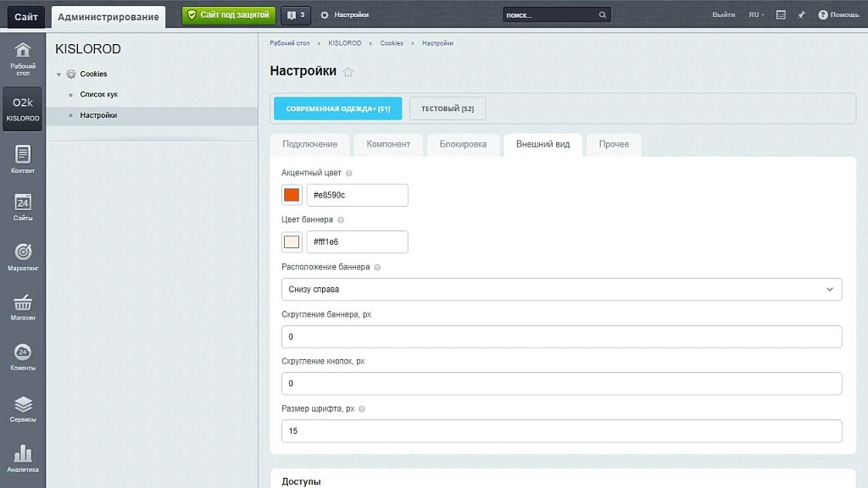Image resolution: width=868 pixels, height=488 pixels.
Task: Click the Скругление баннера input field
Action: coord(561,336)
